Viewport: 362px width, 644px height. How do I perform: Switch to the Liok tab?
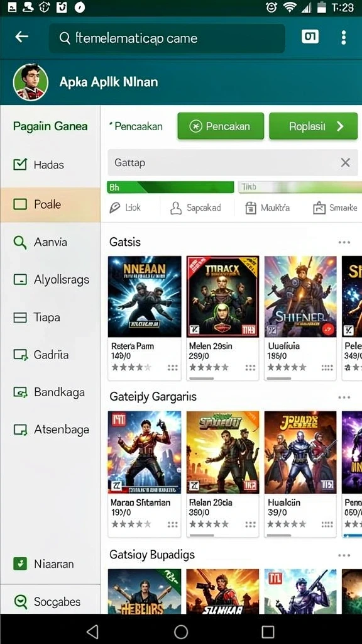pos(125,208)
